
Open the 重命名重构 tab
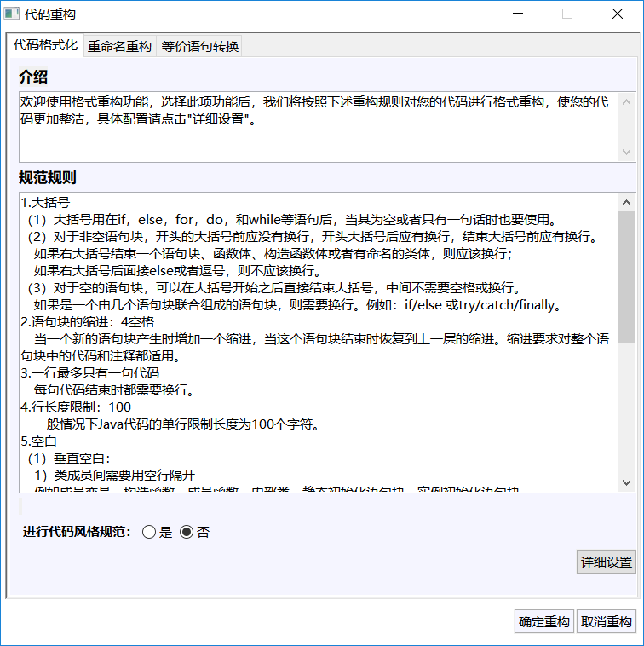coord(119,46)
